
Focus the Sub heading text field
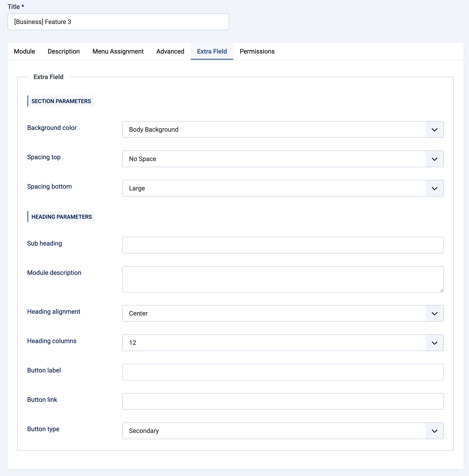[283, 245]
